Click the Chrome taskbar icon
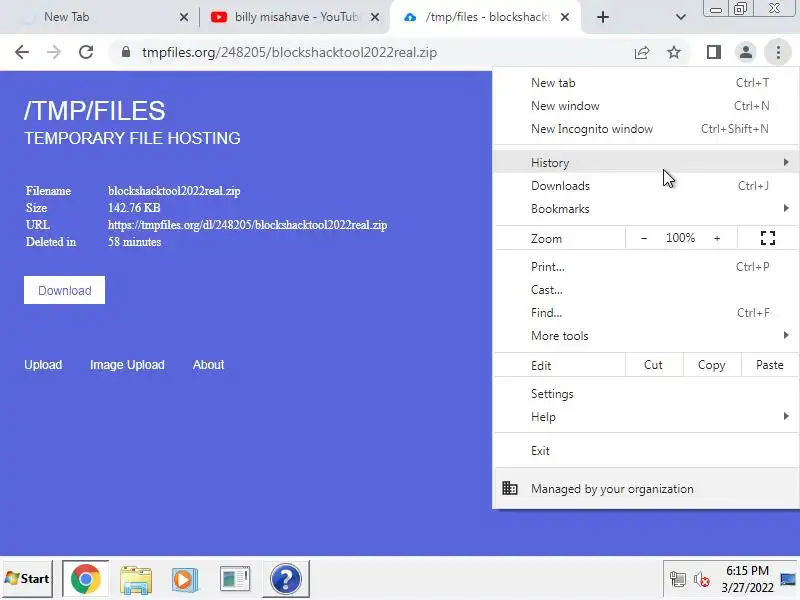This screenshot has height=600, width=800. (85, 579)
